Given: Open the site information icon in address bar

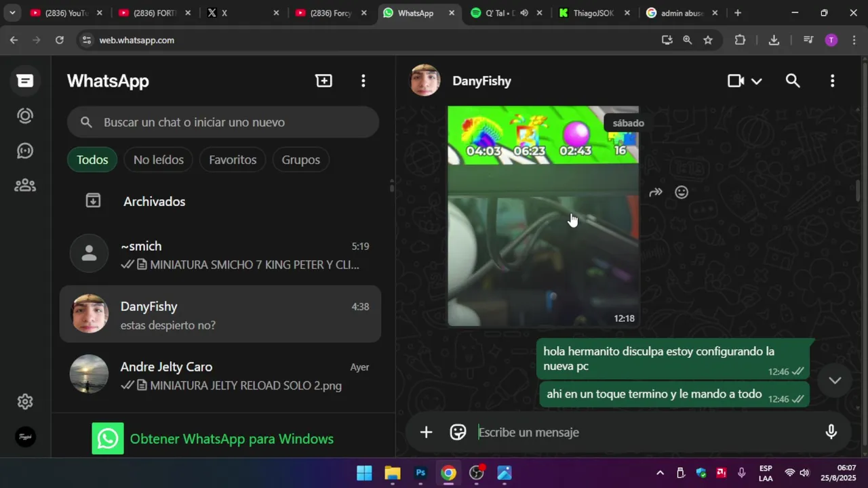Looking at the screenshot, I should [x=86, y=40].
